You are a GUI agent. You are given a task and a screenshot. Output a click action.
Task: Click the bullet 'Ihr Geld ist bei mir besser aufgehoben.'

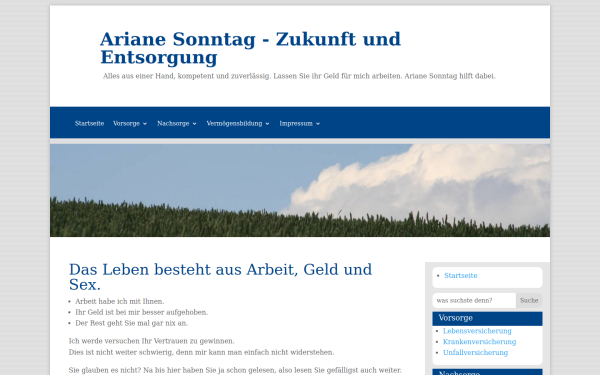click(142, 312)
